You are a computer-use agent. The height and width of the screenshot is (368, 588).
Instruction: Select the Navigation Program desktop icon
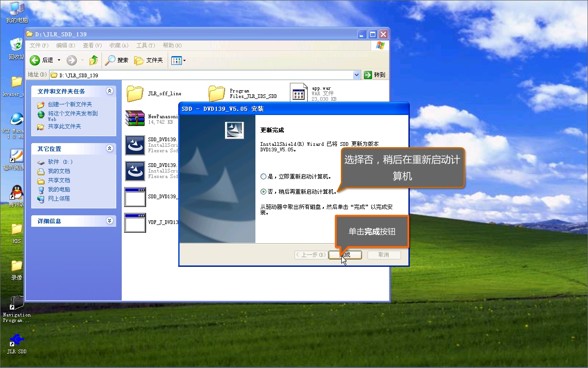17,309
